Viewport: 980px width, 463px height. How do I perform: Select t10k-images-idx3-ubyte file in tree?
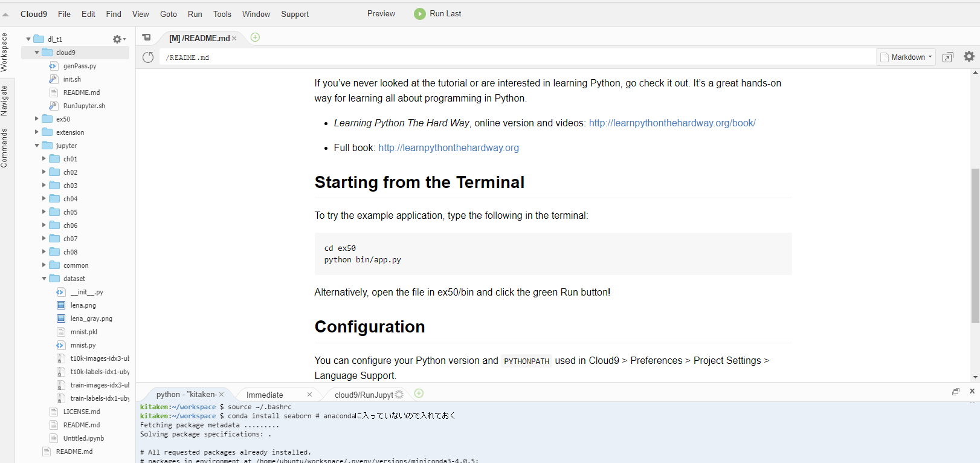[100, 358]
